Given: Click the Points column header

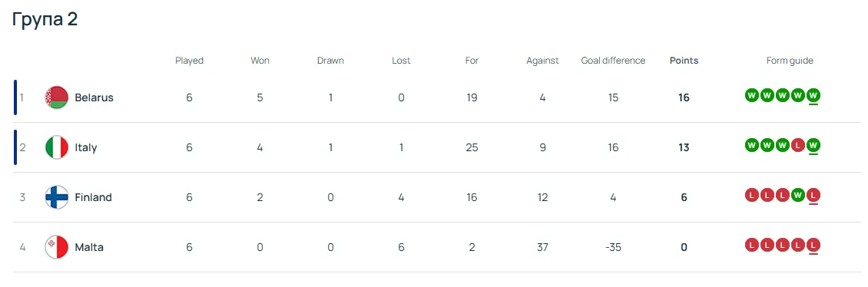Looking at the screenshot, I should (x=684, y=61).
